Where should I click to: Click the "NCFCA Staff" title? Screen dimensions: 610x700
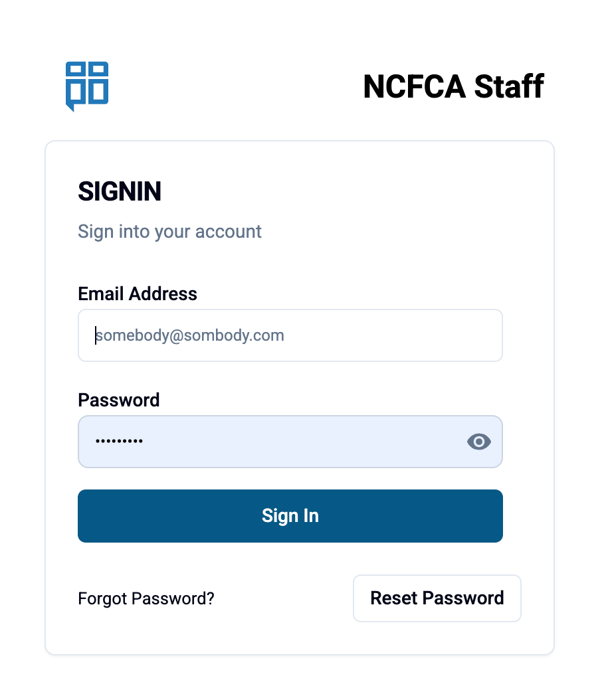453,86
